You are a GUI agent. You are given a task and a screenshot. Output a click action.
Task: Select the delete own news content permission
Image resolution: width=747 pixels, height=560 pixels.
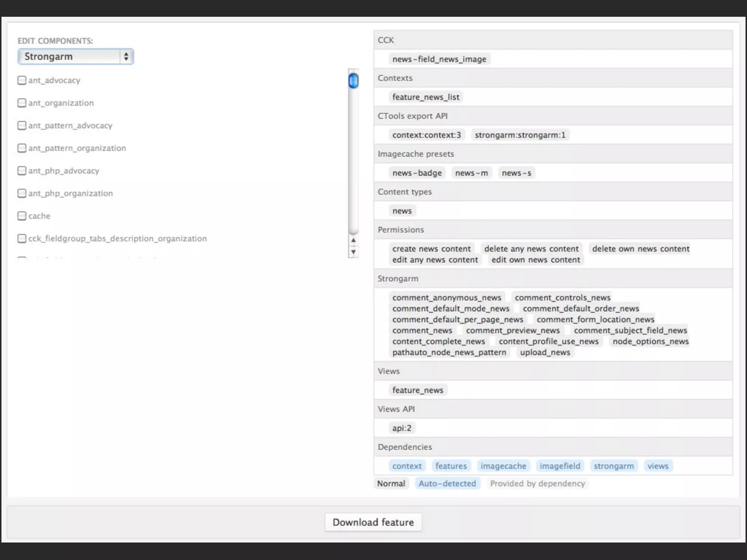(640, 249)
